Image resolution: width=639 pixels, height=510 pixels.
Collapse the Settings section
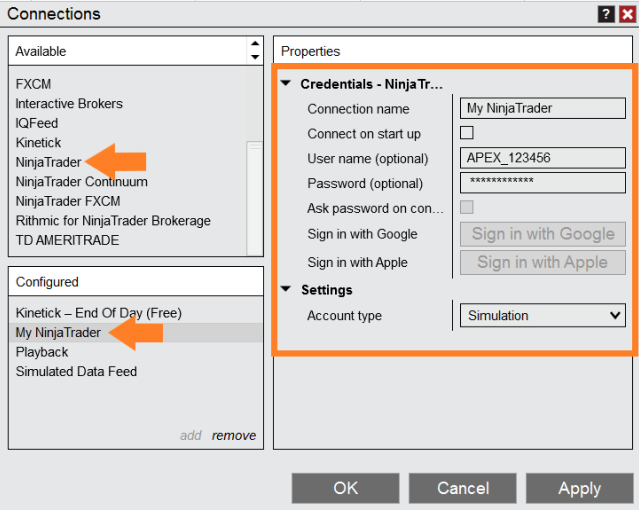[x=286, y=289]
